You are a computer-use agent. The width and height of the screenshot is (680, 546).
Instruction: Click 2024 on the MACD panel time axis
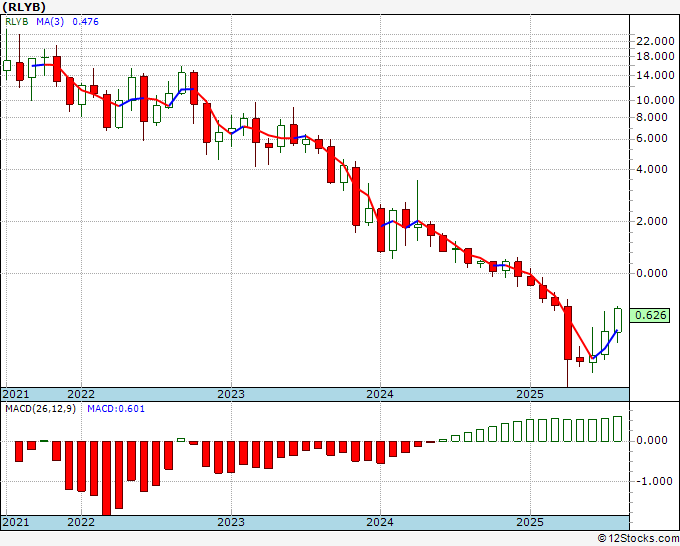(x=380, y=522)
